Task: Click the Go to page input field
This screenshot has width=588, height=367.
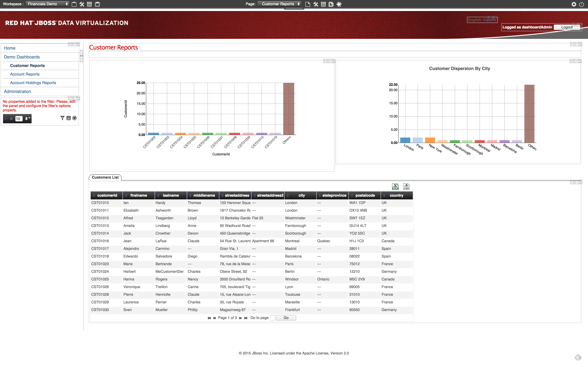Action: pyautogui.click(x=272, y=318)
